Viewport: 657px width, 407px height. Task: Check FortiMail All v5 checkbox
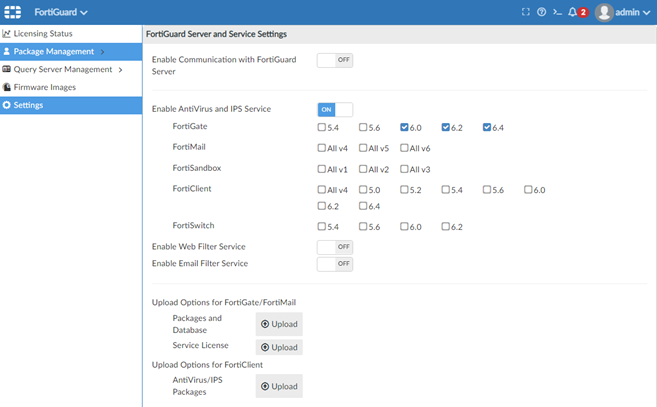point(363,148)
